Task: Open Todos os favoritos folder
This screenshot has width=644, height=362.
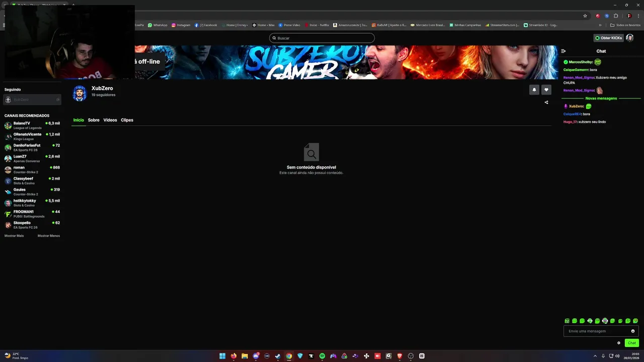Action: (625, 25)
